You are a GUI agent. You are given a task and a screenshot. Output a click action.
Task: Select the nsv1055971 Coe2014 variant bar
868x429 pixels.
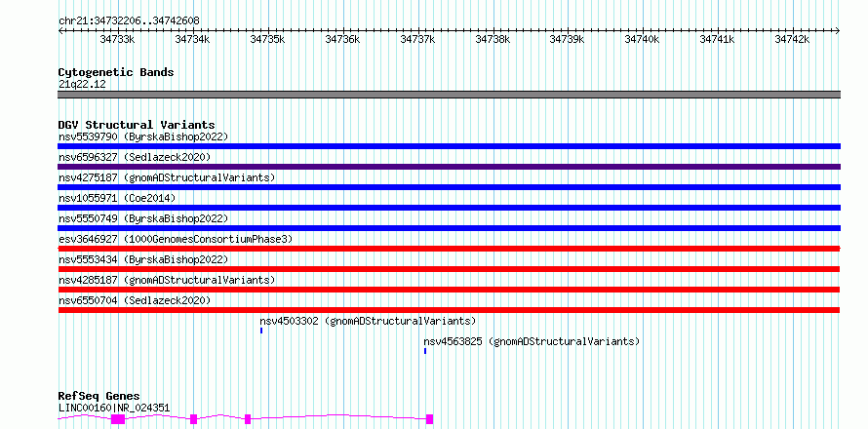449,208
